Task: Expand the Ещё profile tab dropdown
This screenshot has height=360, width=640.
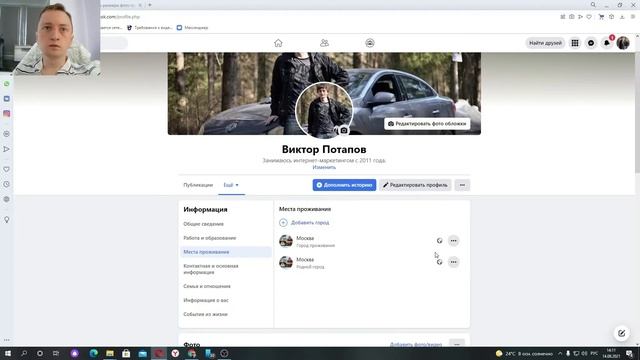Action: [231, 185]
